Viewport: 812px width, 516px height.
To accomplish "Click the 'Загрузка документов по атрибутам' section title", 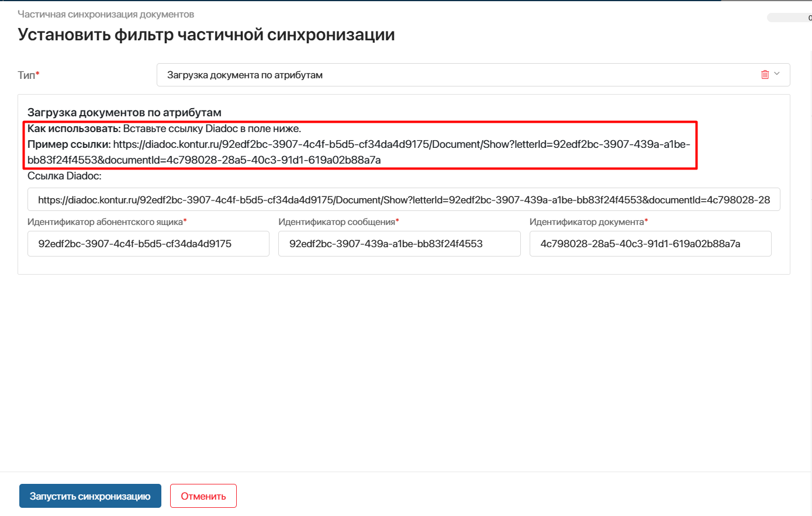I will [125, 112].
